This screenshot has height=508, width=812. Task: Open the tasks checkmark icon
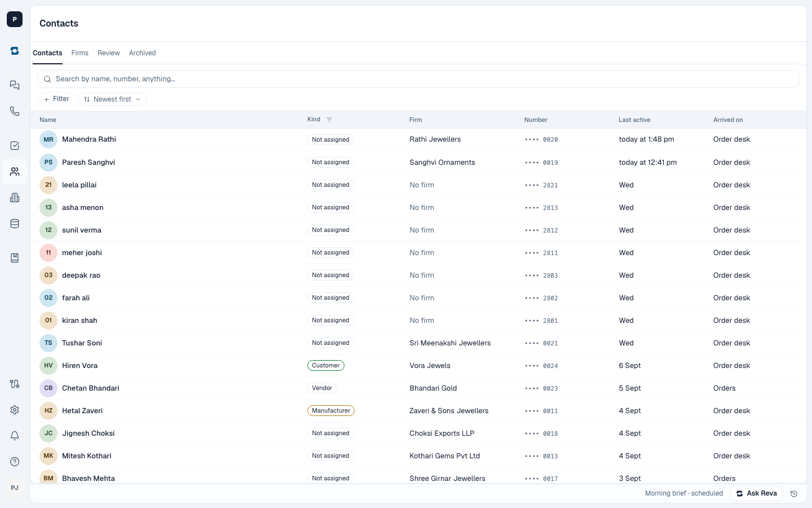coord(15,146)
